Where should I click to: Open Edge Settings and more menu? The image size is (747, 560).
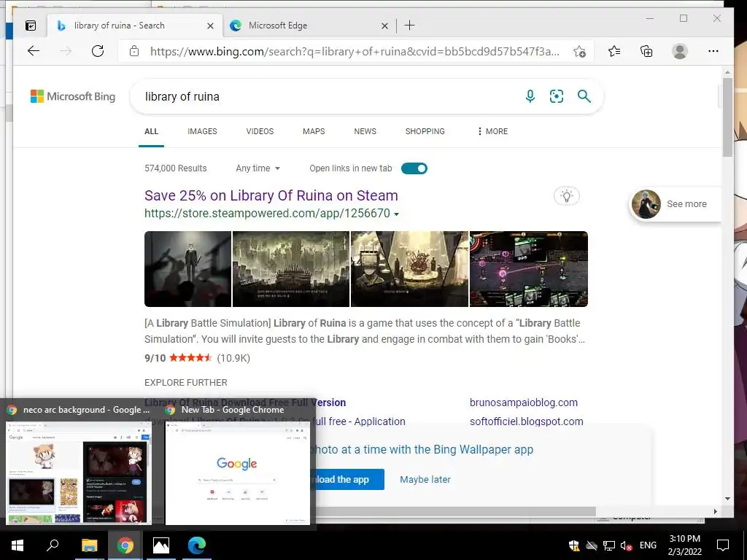point(713,51)
